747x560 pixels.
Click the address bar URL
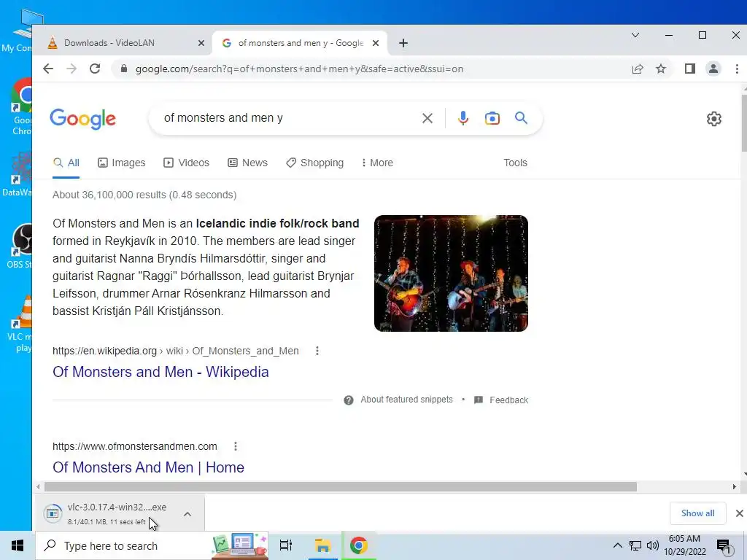[299, 69]
